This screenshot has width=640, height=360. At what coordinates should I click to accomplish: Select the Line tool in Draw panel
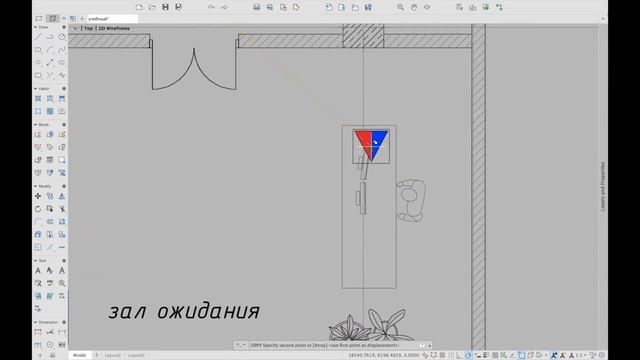pos(38,37)
